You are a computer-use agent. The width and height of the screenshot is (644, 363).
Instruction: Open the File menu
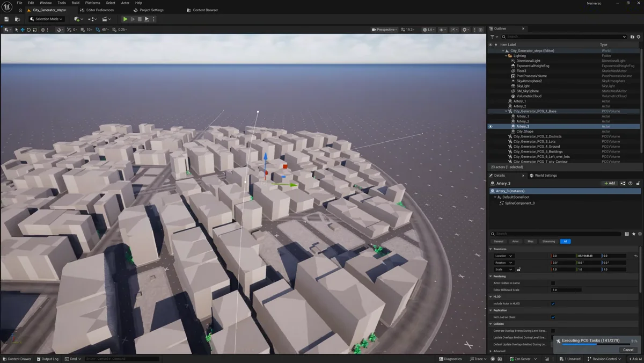point(19,3)
